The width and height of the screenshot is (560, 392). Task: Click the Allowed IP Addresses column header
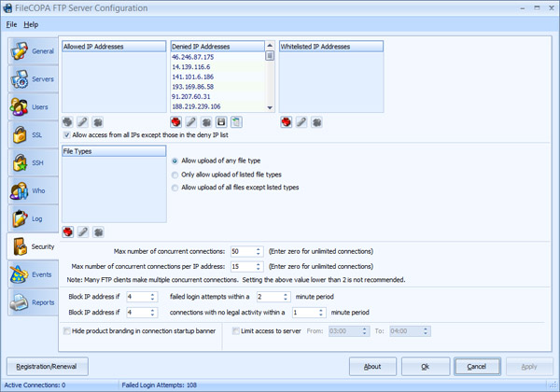click(114, 47)
